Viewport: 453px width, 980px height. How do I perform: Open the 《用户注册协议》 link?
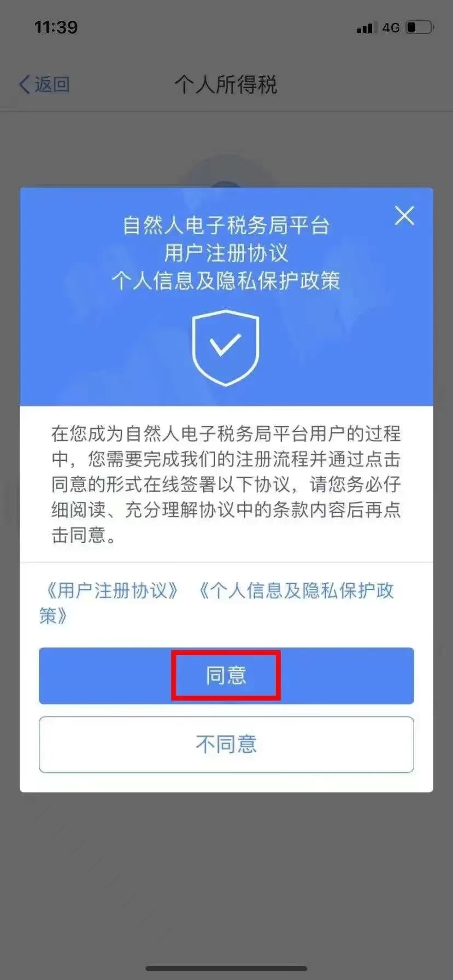(x=112, y=591)
